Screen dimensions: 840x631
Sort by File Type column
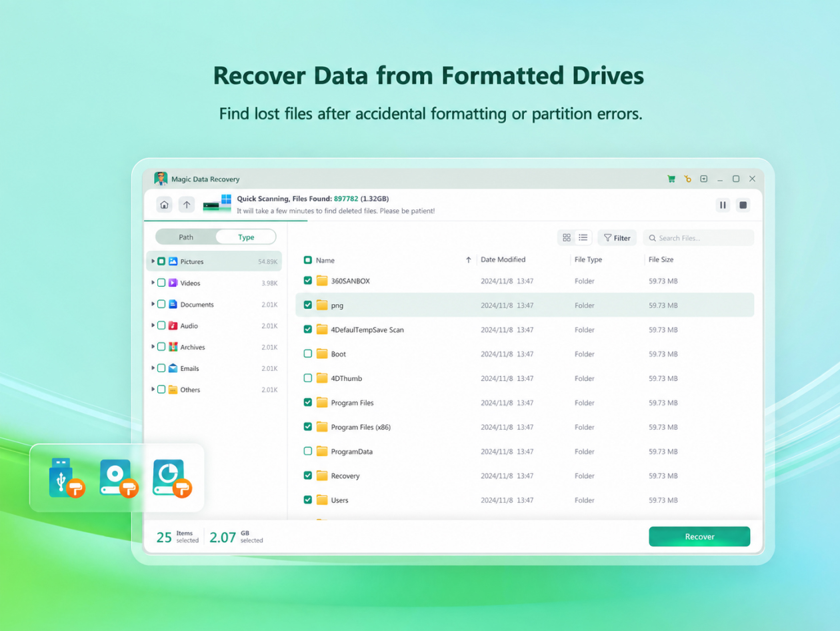coord(588,259)
